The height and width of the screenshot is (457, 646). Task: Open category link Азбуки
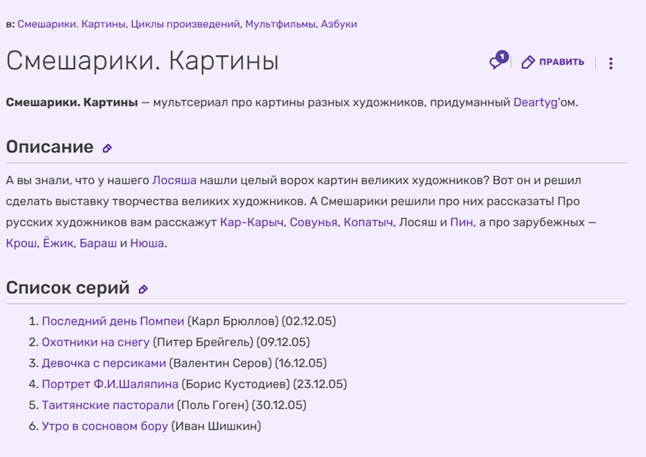[x=339, y=24]
